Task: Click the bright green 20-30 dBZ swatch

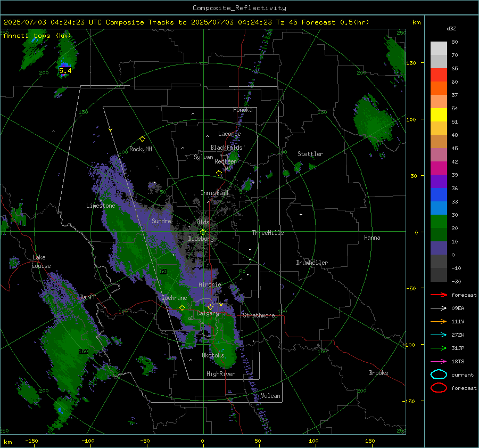Action: tap(439, 222)
